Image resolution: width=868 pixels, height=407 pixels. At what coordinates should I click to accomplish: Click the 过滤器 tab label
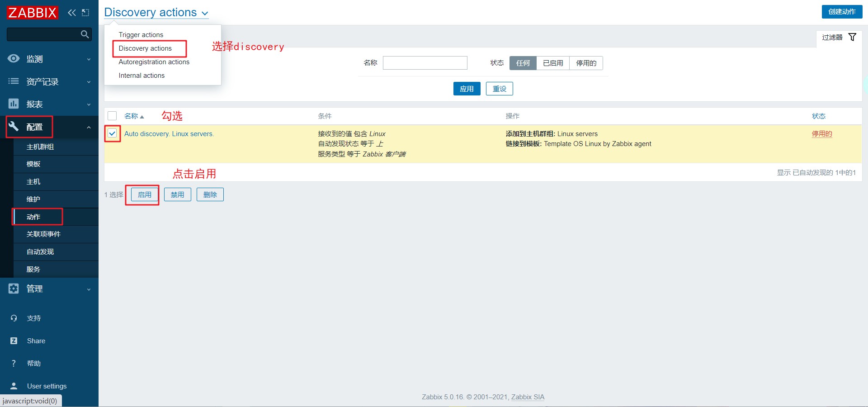[x=832, y=37]
